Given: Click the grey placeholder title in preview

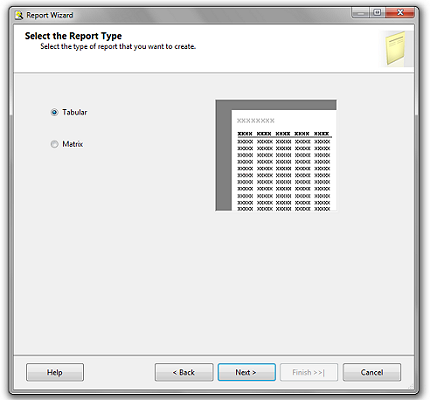Looking at the screenshot, I should coord(256,121).
